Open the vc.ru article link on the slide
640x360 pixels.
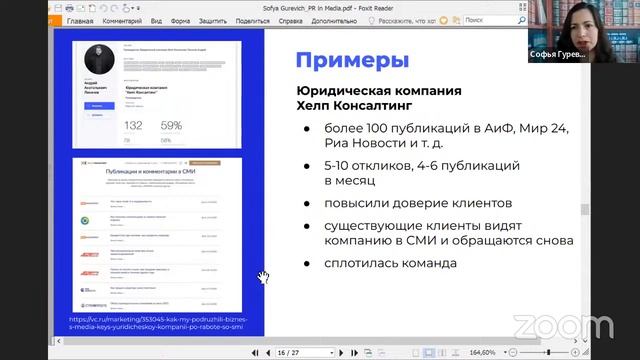(x=158, y=323)
